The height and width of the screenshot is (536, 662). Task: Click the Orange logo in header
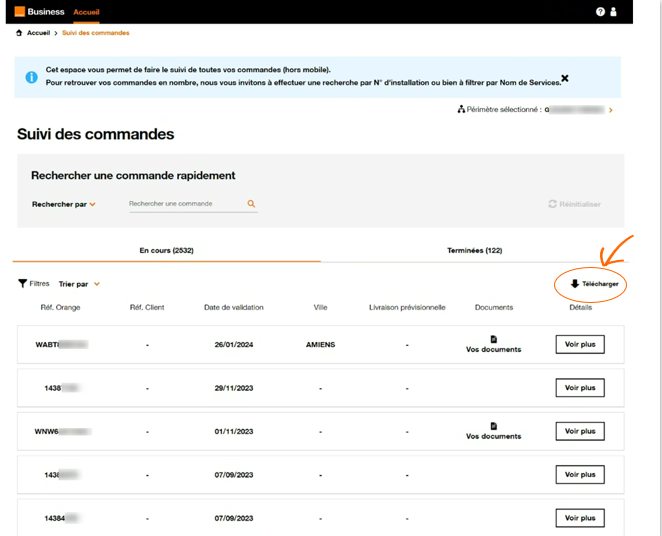coord(19,12)
